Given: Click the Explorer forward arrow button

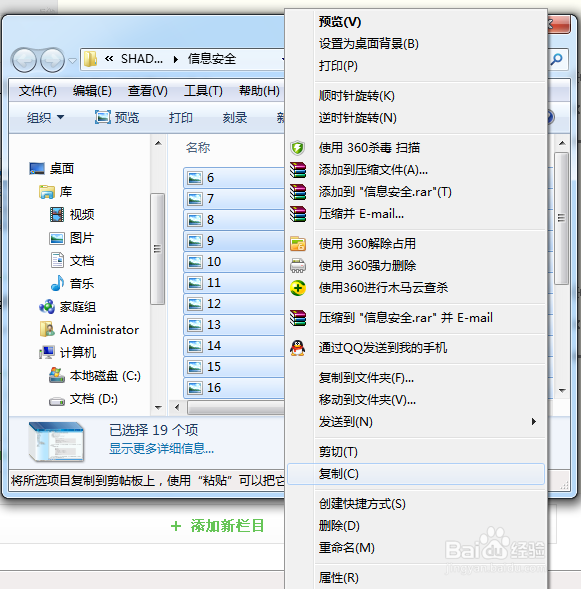Looking at the screenshot, I should 52,60.
